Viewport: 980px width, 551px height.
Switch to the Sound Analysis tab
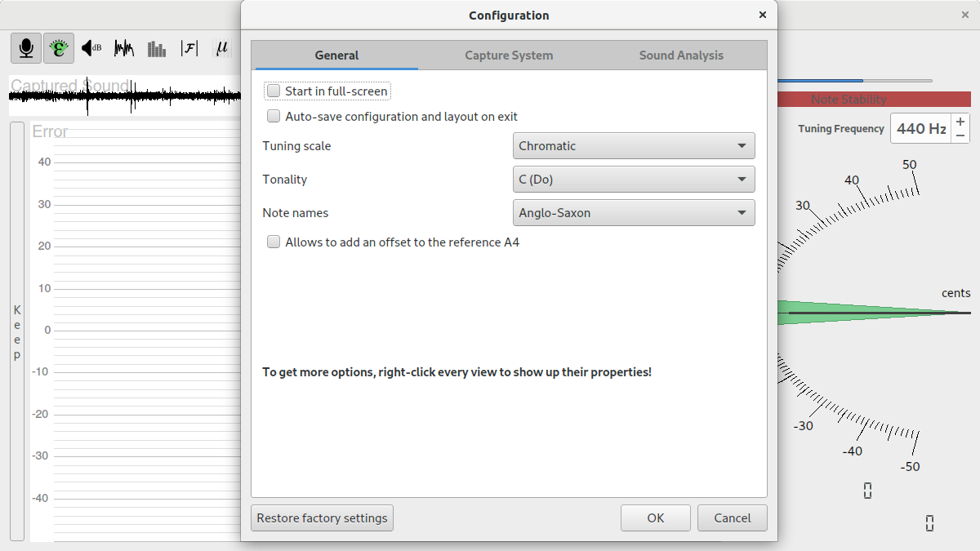681,56
